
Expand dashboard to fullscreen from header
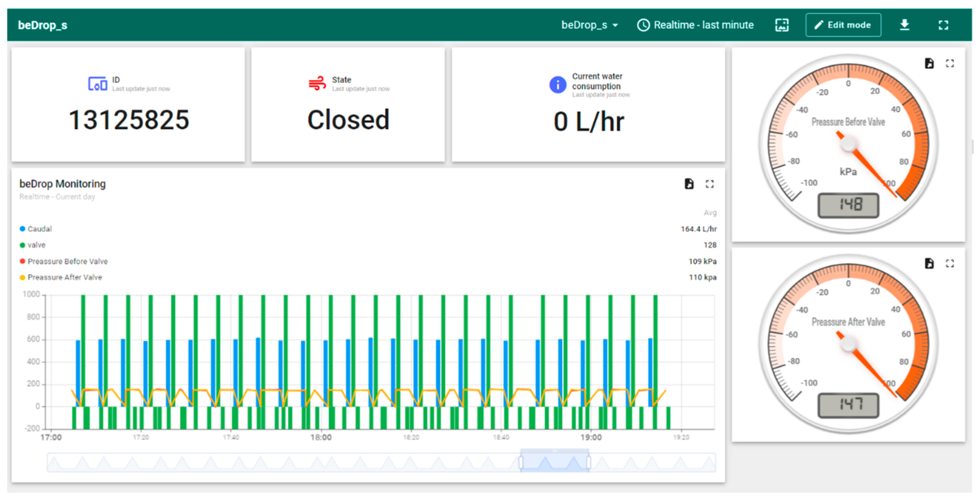point(943,25)
